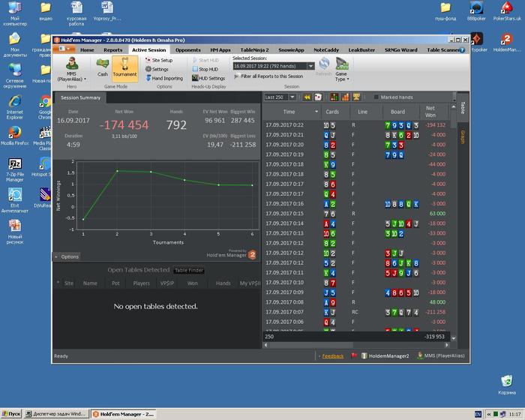
Task: Click the hands list horizontal scrollbar
Action: click(356, 345)
